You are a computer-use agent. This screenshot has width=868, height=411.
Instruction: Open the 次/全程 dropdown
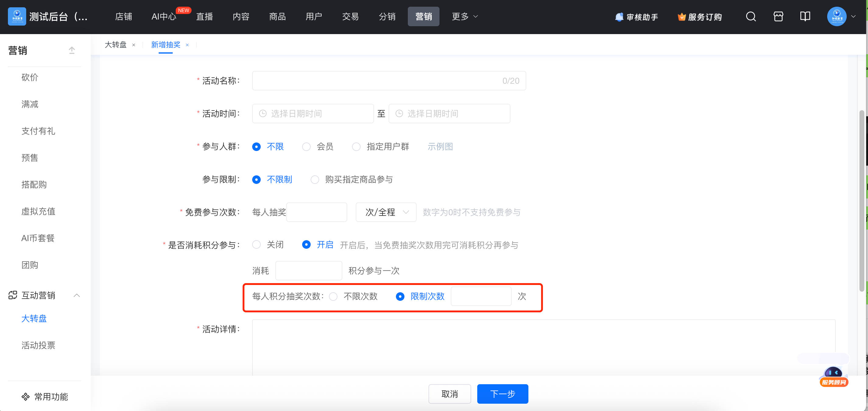coord(386,212)
